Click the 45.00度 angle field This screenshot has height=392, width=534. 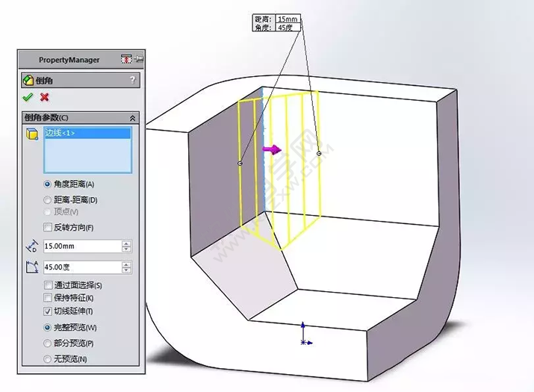point(82,267)
